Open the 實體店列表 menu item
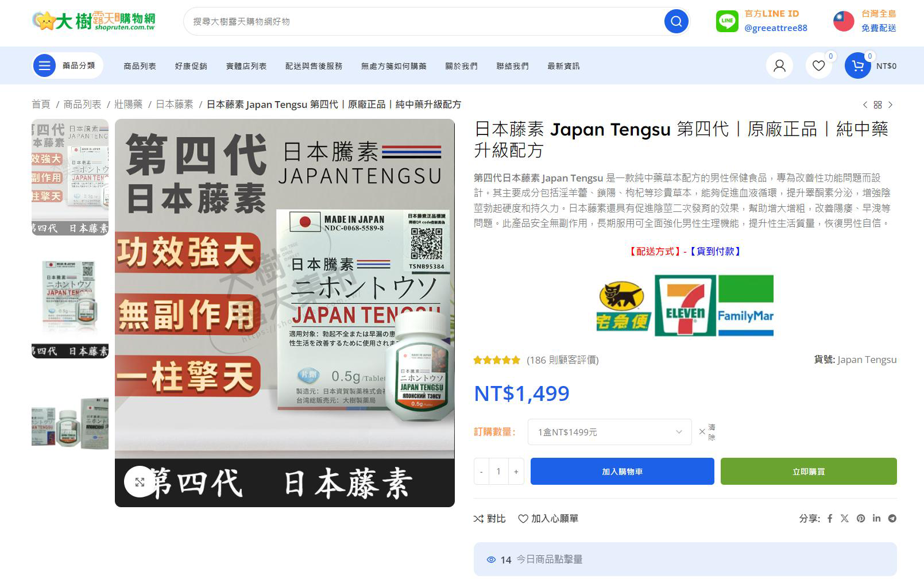Image resolution: width=924 pixels, height=583 pixels. click(x=246, y=66)
